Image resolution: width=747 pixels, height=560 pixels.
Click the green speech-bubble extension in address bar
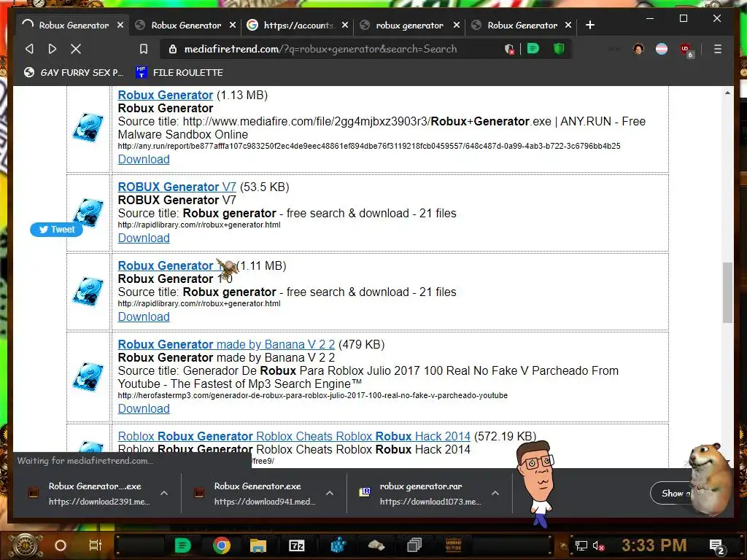(533, 49)
